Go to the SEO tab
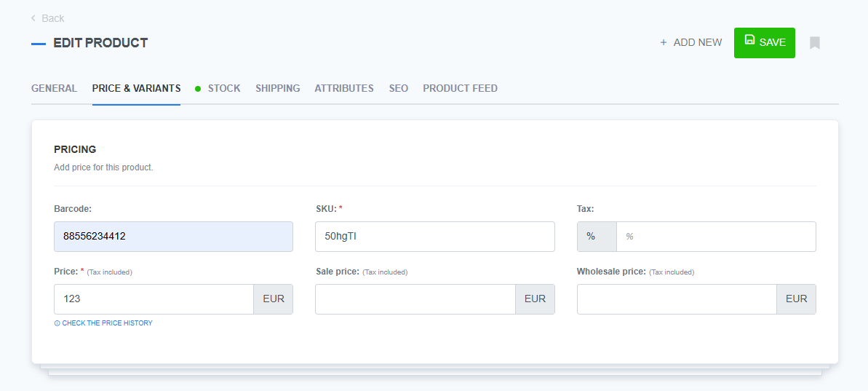868x391 pixels. (x=399, y=88)
